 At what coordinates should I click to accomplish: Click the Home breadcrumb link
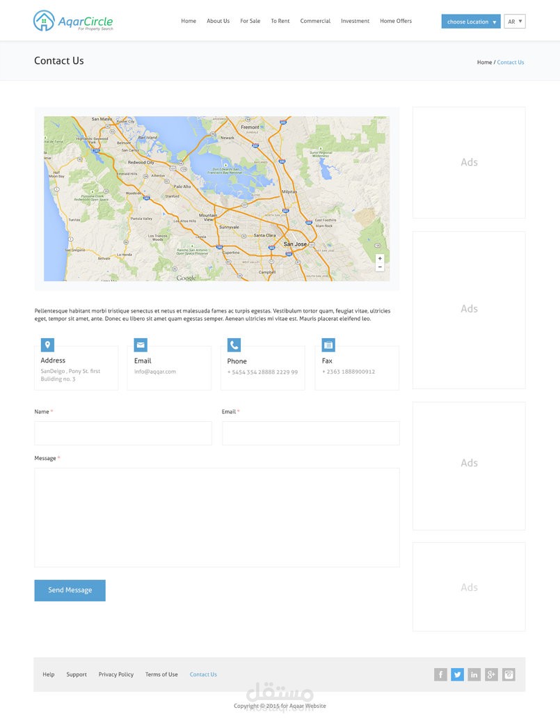point(484,62)
